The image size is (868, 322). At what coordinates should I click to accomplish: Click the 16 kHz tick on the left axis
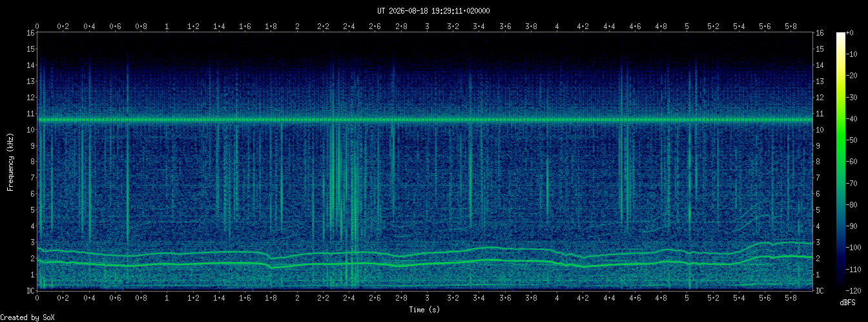click(x=30, y=32)
